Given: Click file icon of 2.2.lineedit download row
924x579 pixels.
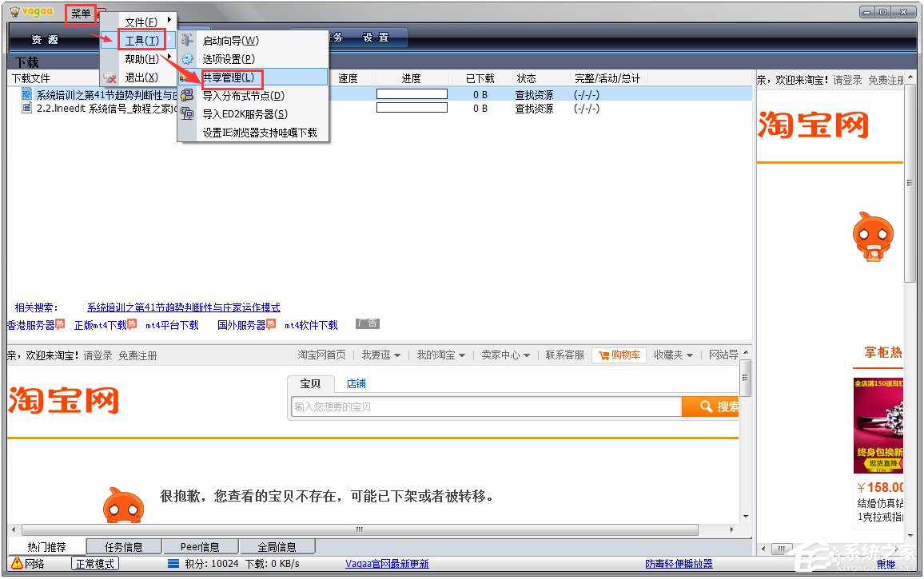Looking at the screenshot, I should 26,108.
